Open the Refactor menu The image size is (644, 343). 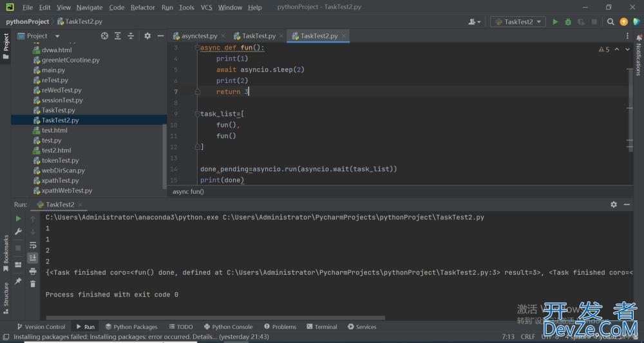tap(142, 7)
